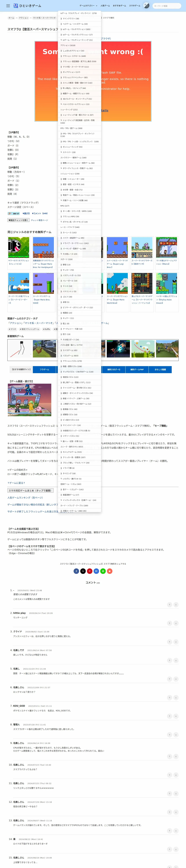Click down arrow on クライド's comment
The image size is (186, 868).
(x=176, y=642)
